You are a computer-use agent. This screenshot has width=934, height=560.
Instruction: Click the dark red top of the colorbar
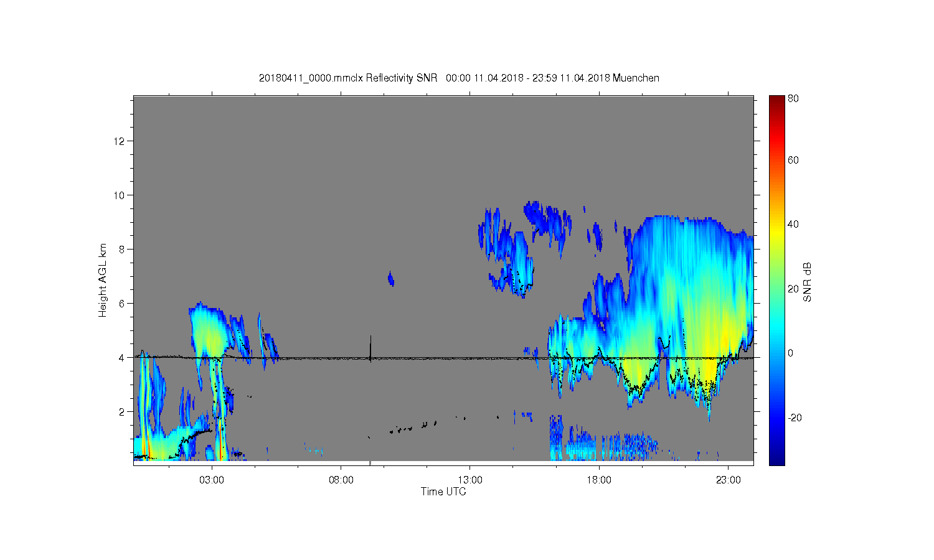point(776,101)
